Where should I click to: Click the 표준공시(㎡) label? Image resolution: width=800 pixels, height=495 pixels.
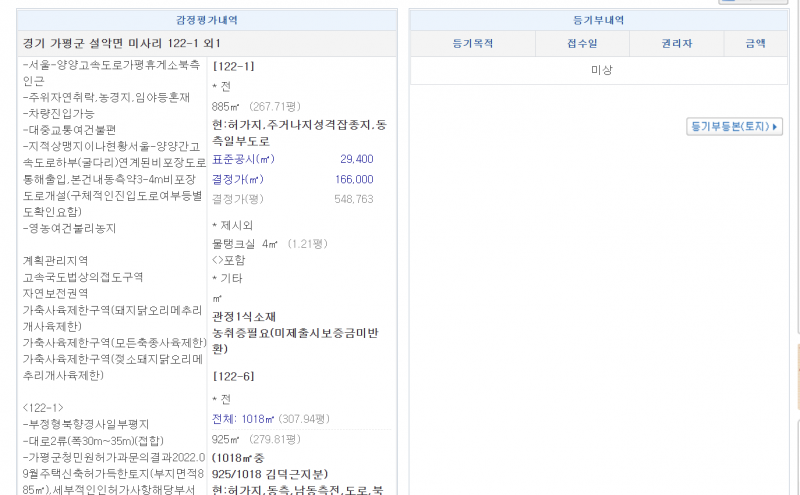(x=243, y=159)
